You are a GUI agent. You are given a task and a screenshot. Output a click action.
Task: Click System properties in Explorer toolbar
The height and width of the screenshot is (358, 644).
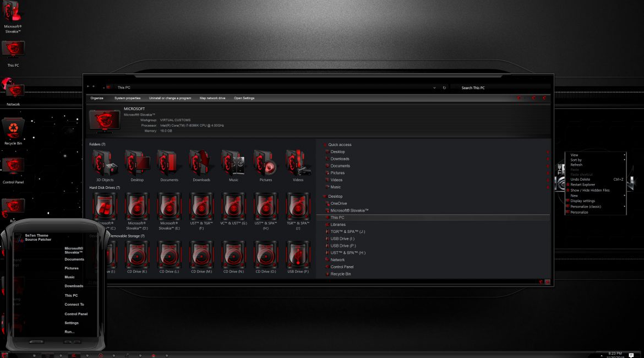tap(127, 98)
